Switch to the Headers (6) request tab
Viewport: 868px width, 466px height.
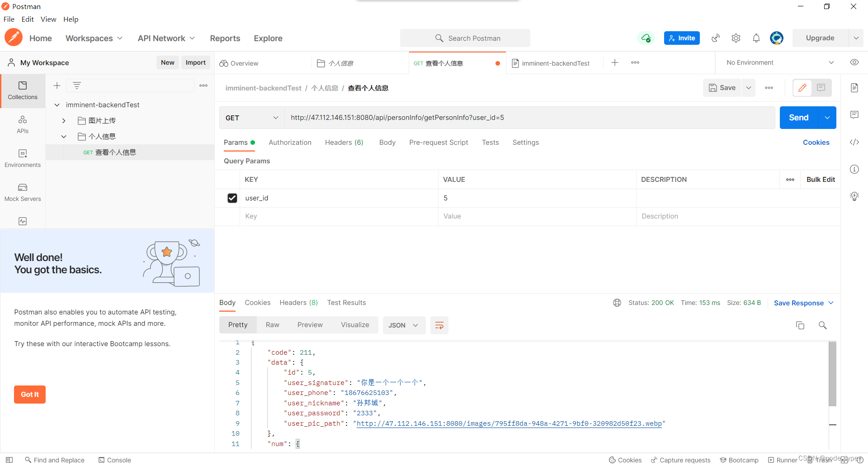click(x=344, y=143)
